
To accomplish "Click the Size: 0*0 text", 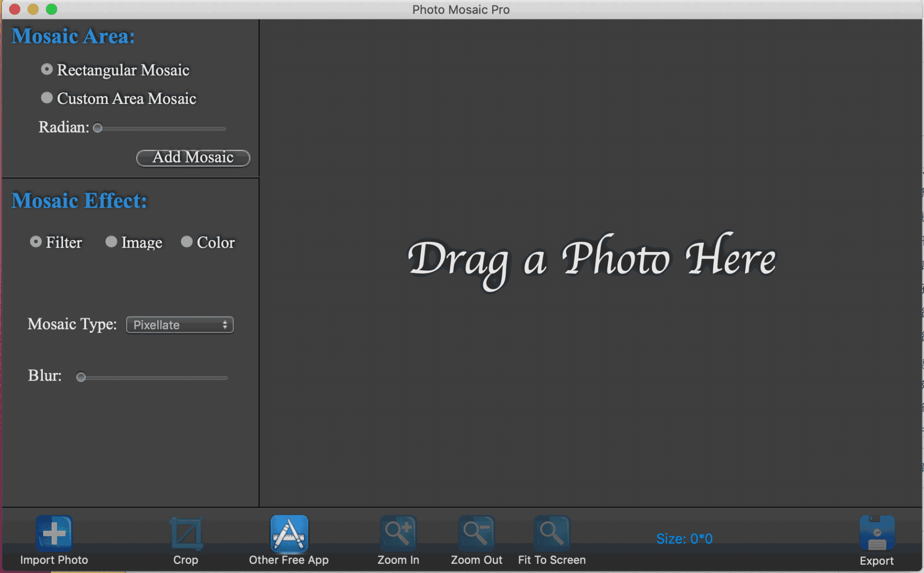I will [684, 539].
